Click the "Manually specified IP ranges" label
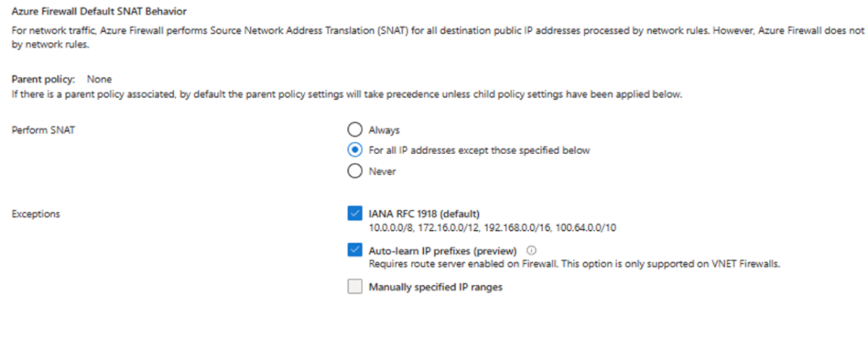Viewport: 868px width, 351px height. (x=435, y=287)
